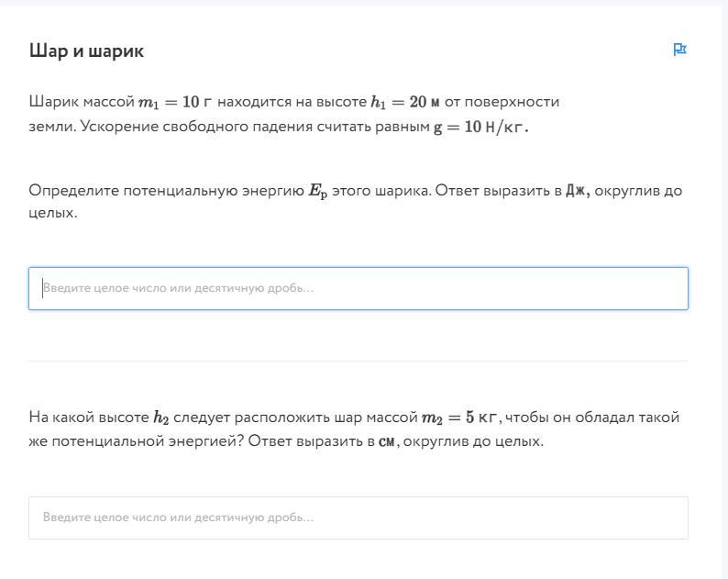
Task: Click the h₂ symbol in the second question
Action: [x=161, y=418]
